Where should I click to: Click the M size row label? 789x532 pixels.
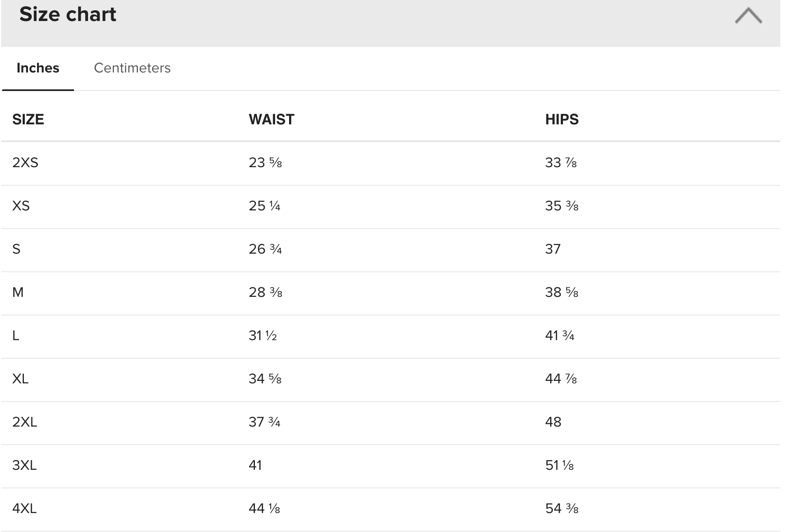click(18, 292)
